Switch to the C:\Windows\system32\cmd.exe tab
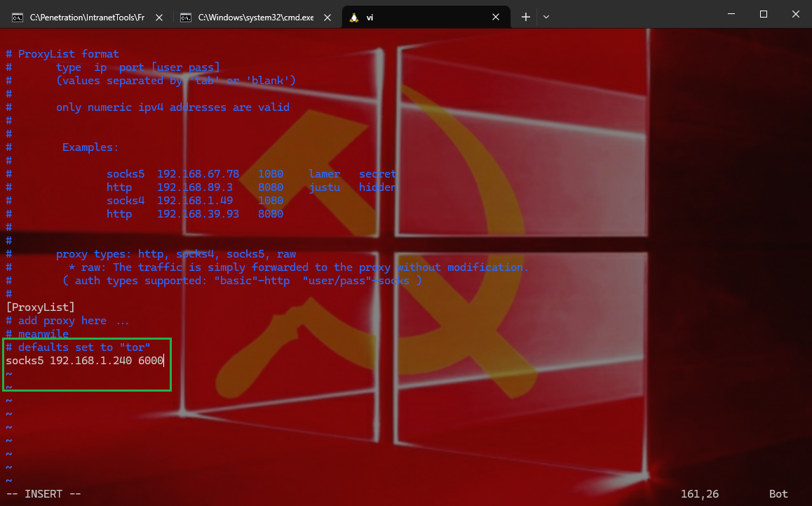 tap(256, 17)
